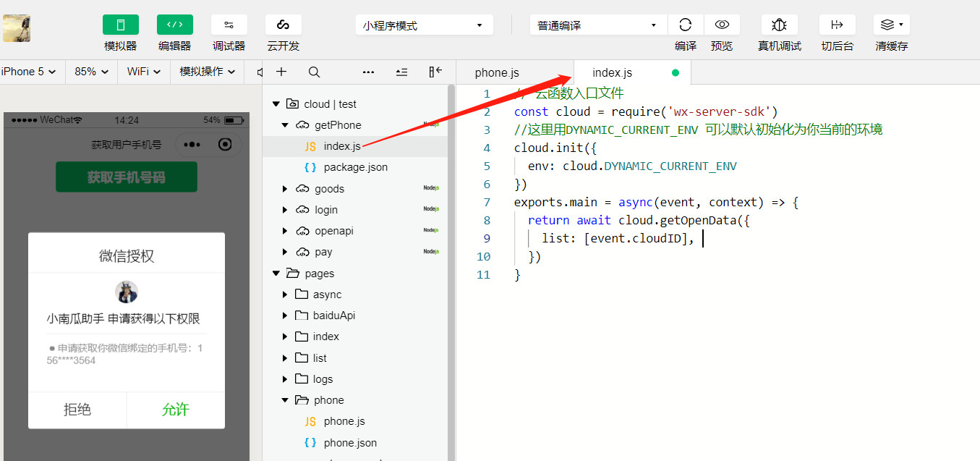Start real device debugging (真机调试)
This screenshot has width=980, height=461.
(x=779, y=25)
